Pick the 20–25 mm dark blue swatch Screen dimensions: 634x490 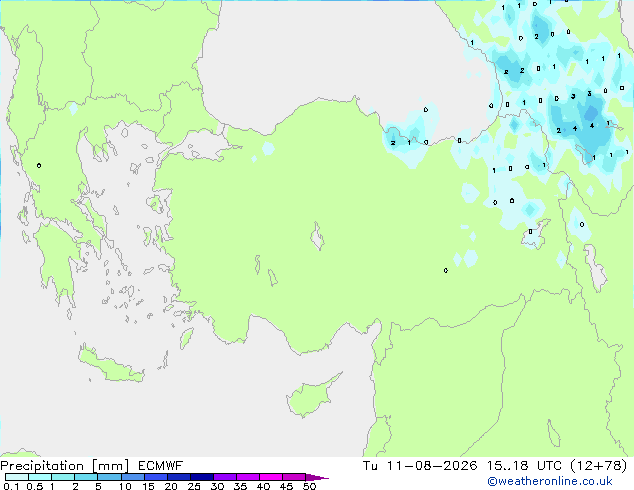click(x=178, y=477)
